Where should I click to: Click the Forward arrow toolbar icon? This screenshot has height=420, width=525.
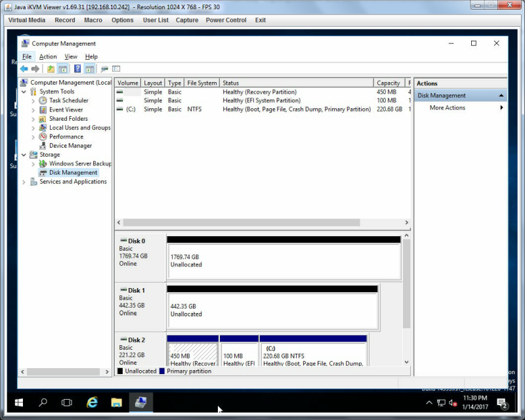coord(35,69)
